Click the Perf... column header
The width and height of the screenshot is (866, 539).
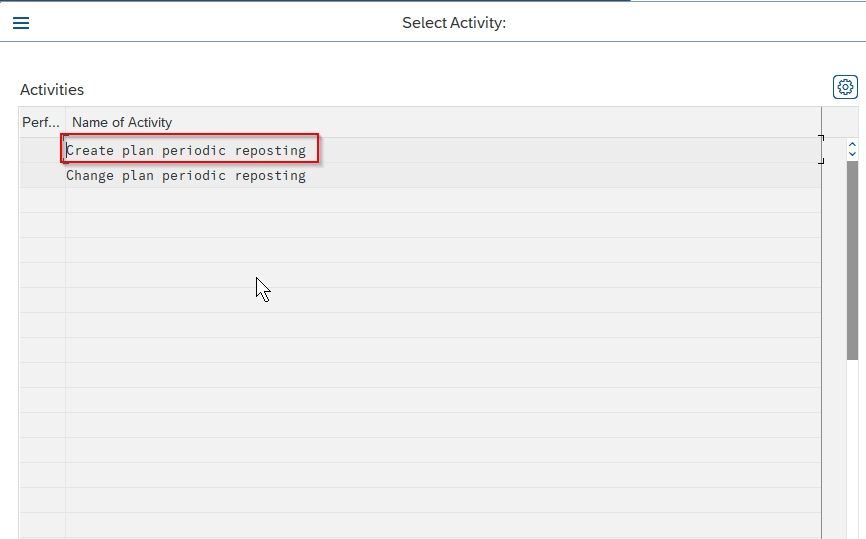tap(41, 122)
